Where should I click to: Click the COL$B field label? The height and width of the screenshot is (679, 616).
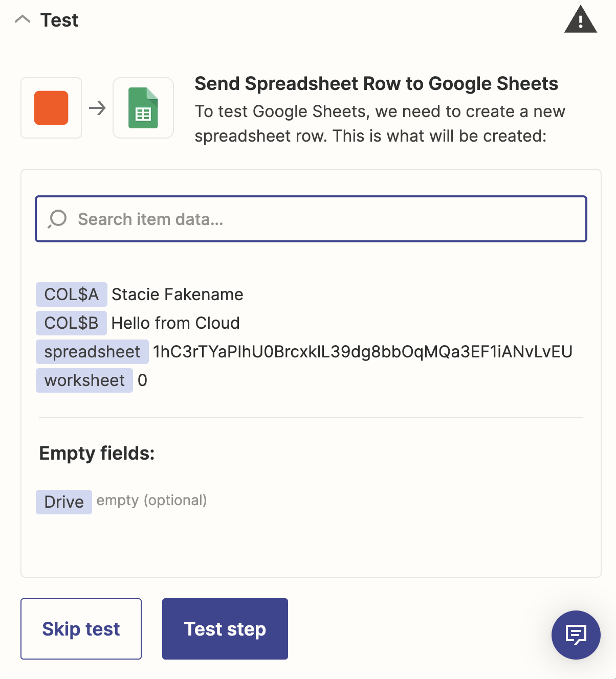71,323
